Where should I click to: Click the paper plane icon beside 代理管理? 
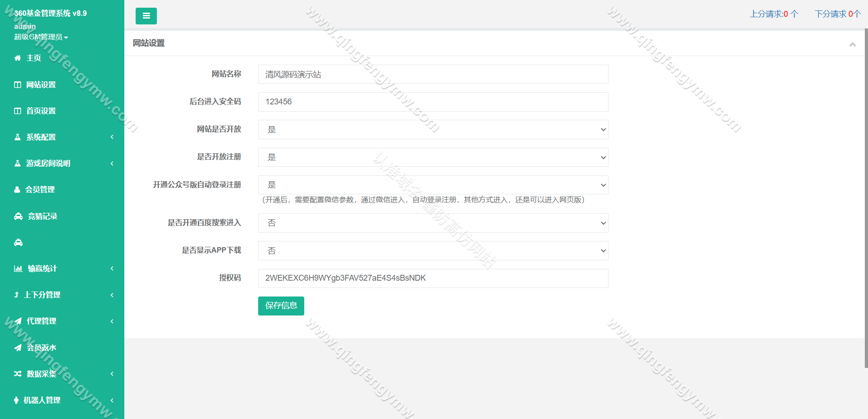coord(18,321)
